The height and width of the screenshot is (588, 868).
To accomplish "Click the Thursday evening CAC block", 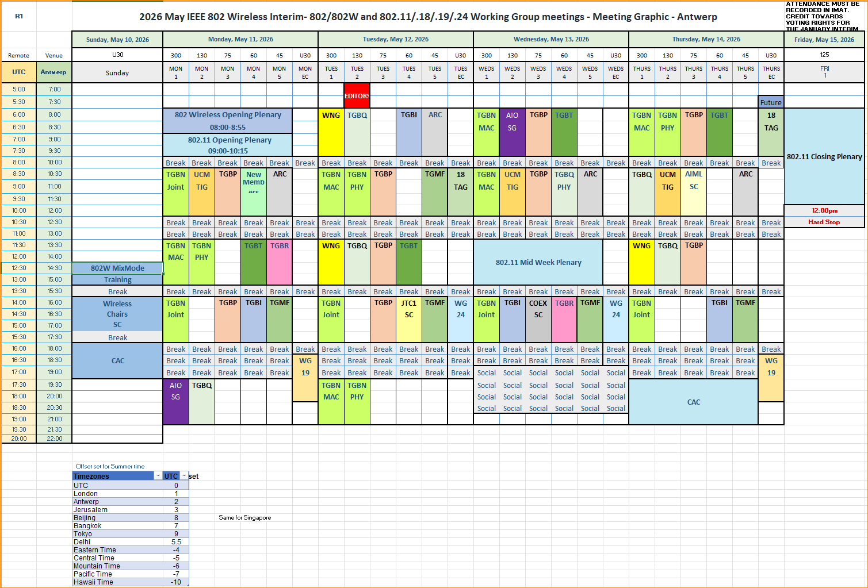I will click(693, 402).
